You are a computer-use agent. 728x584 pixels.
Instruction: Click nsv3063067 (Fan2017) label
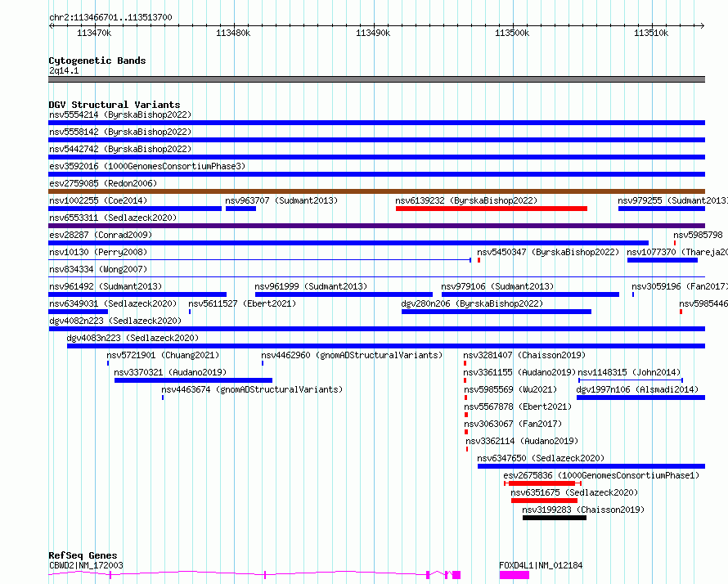click(513, 424)
